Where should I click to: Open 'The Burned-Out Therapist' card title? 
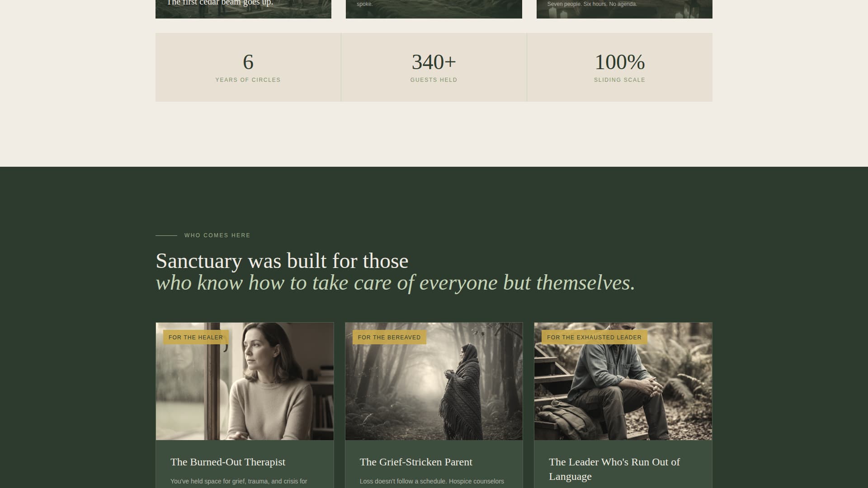(227, 462)
